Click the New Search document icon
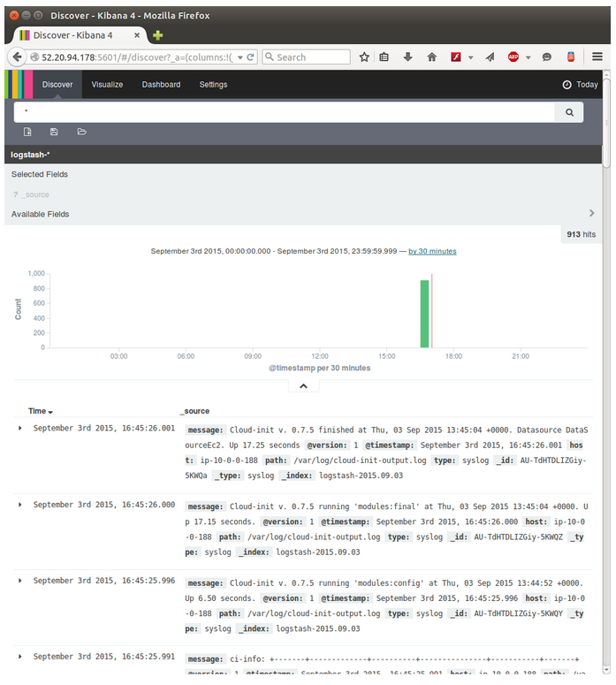This screenshot has width=616, height=685. click(x=27, y=132)
